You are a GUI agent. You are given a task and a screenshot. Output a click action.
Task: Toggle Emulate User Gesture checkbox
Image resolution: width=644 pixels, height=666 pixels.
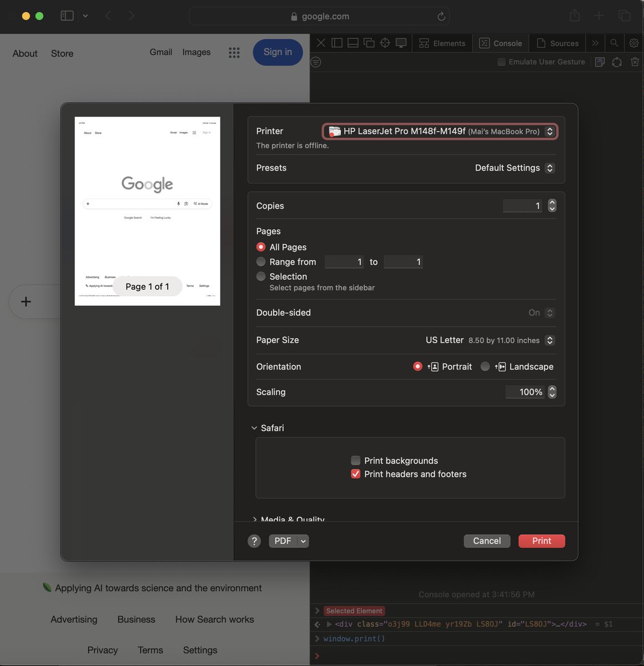coord(501,62)
